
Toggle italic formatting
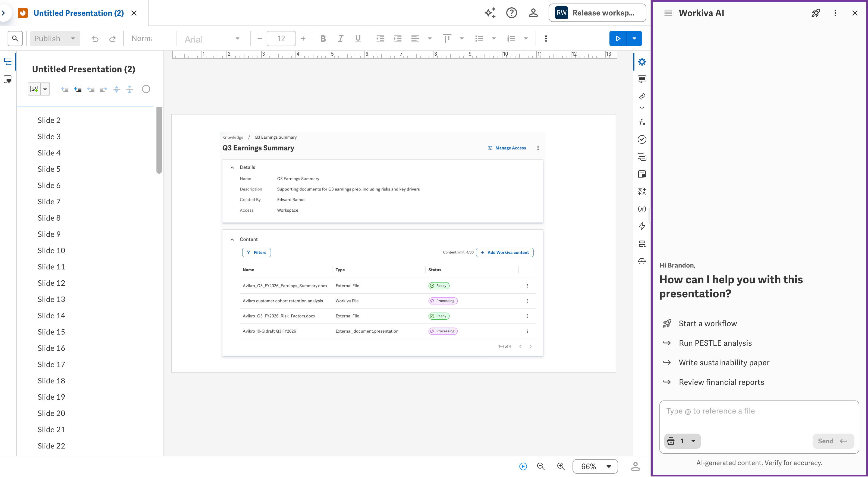pyautogui.click(x=341, y=39)
